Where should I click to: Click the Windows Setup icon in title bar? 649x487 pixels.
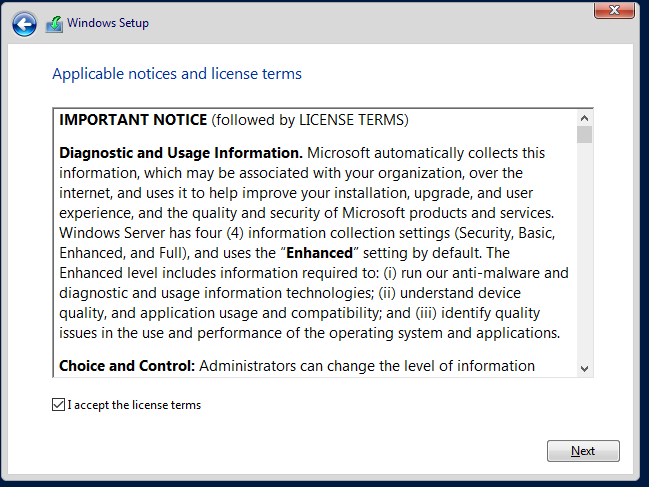tap(54, 24)
